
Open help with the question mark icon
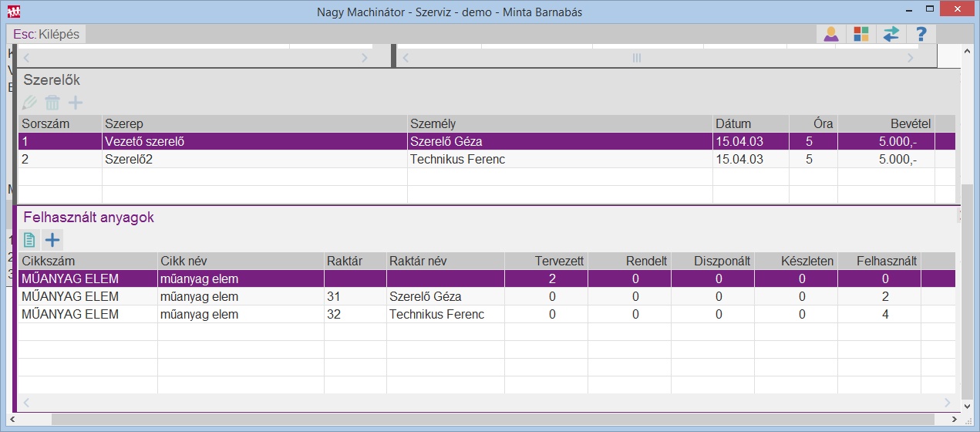point(921,35)
